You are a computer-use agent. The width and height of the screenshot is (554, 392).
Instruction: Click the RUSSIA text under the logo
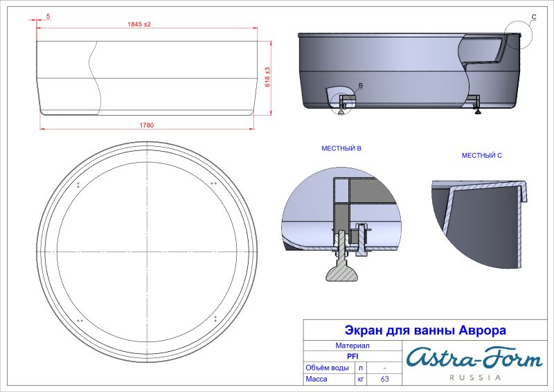pos(475,377)
